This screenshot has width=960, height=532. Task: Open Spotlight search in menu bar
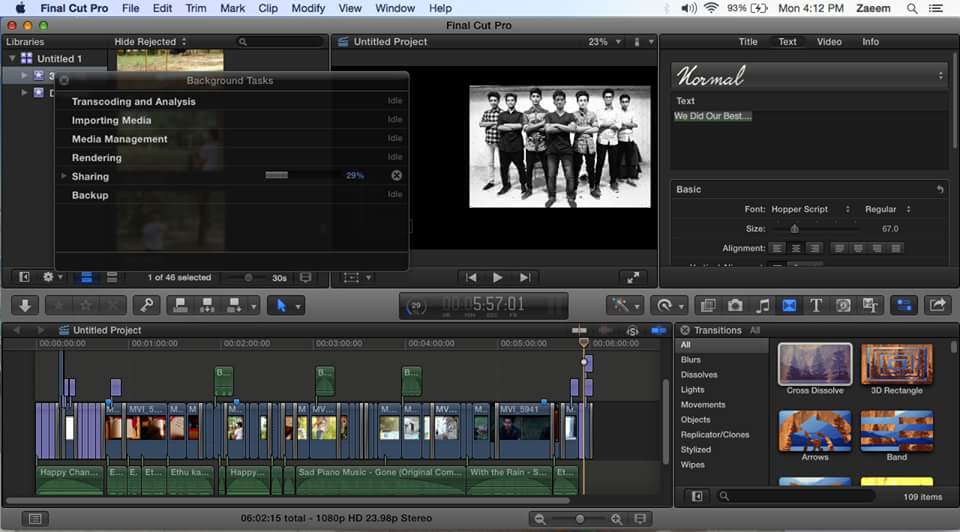(x=912, y=8)
